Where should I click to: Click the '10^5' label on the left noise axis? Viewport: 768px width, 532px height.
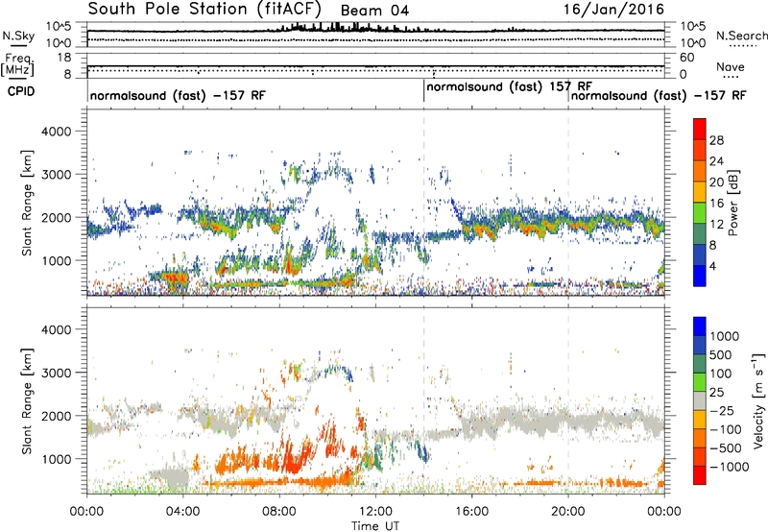(x=59, y=26)
